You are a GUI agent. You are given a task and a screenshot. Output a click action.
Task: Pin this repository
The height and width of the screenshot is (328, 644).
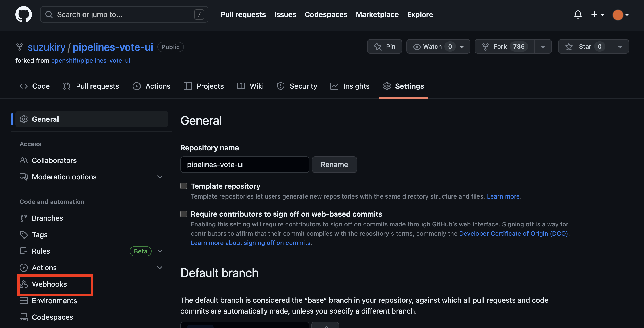pos(384,46)
